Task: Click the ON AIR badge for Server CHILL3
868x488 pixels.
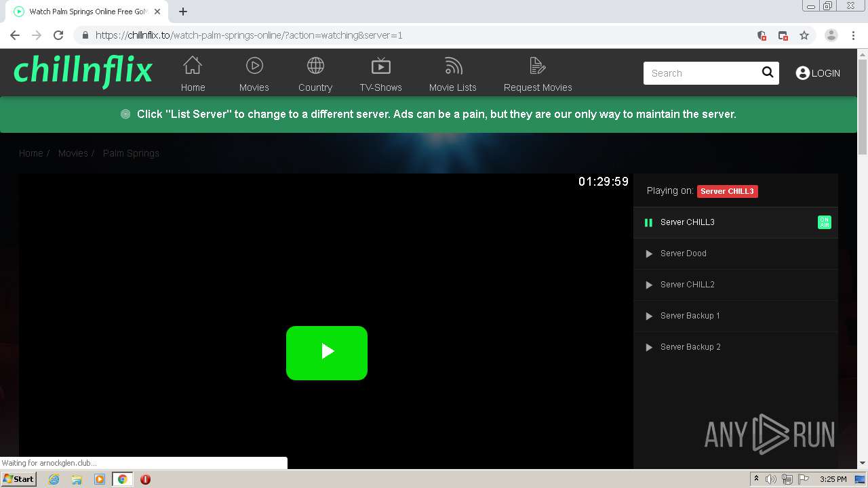Action: tap(825, 222)
